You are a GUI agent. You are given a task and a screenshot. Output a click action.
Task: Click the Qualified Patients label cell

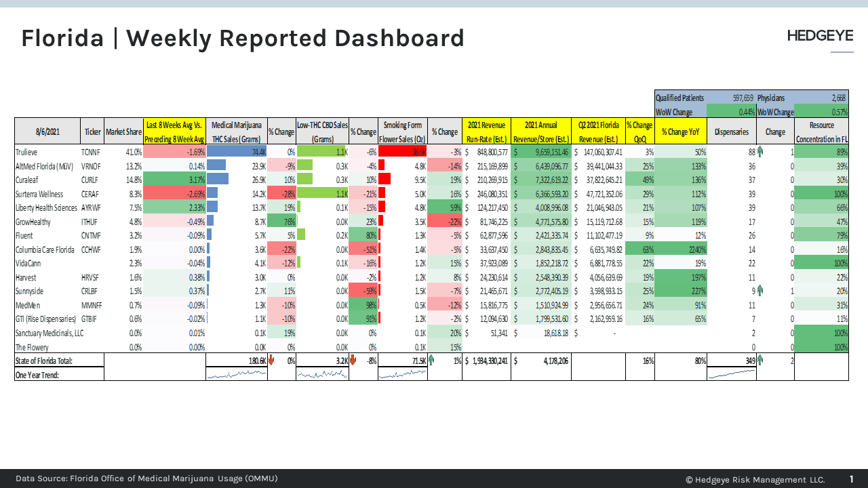click(x=679, y=98)
